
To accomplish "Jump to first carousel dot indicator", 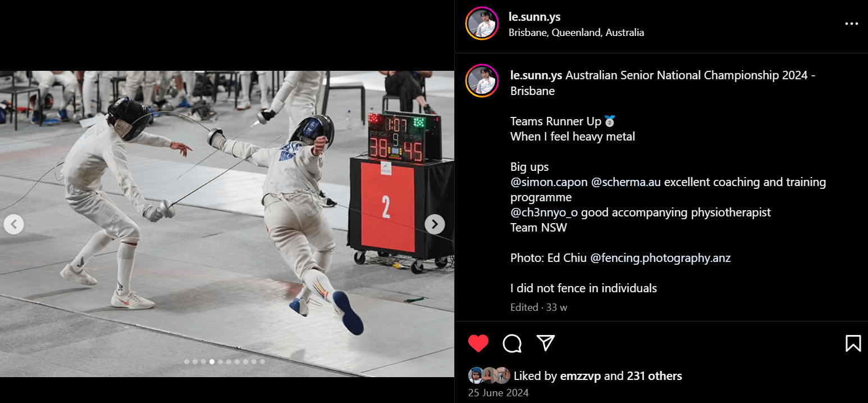I will tap(187, 361).
